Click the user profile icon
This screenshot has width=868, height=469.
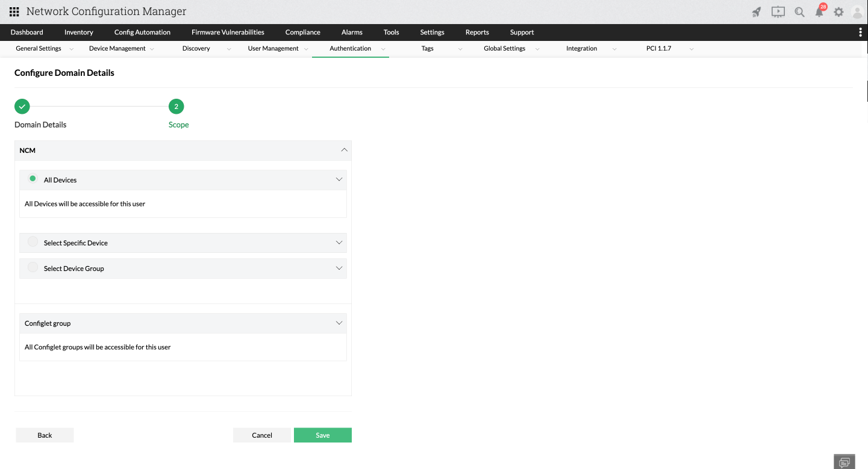pyautogui.click(x=858, y=12)
